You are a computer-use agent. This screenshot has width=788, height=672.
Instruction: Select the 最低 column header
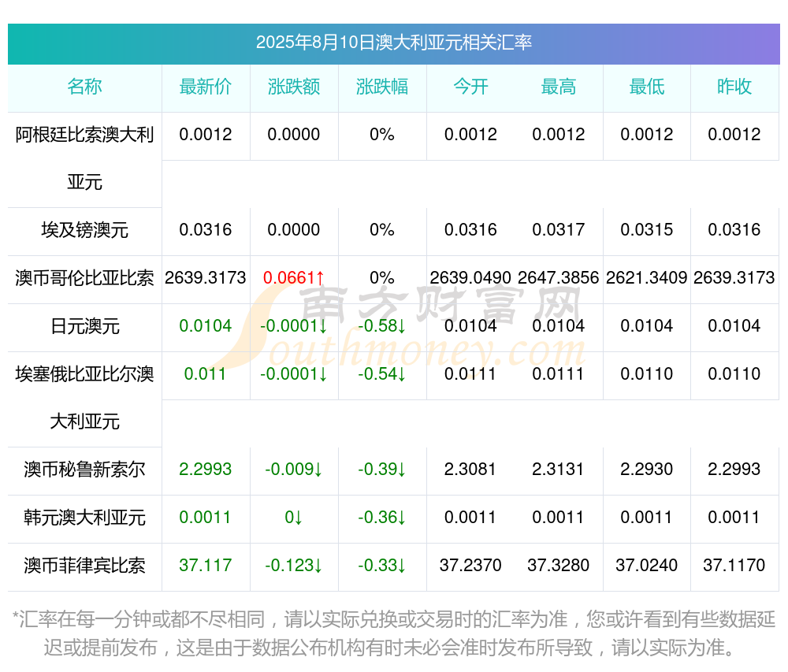click(x=647, y=87)
